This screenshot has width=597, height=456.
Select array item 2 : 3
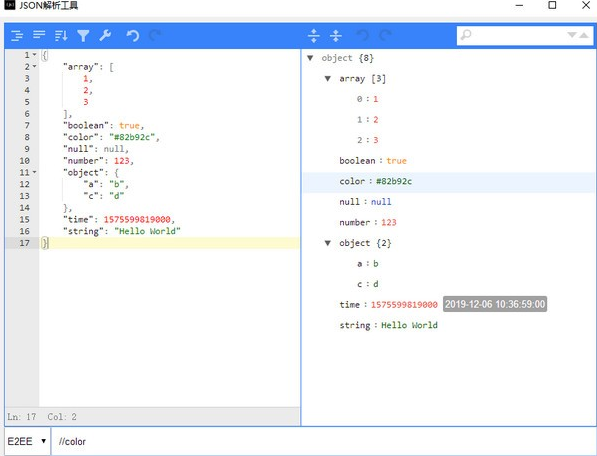click(449, 140)
